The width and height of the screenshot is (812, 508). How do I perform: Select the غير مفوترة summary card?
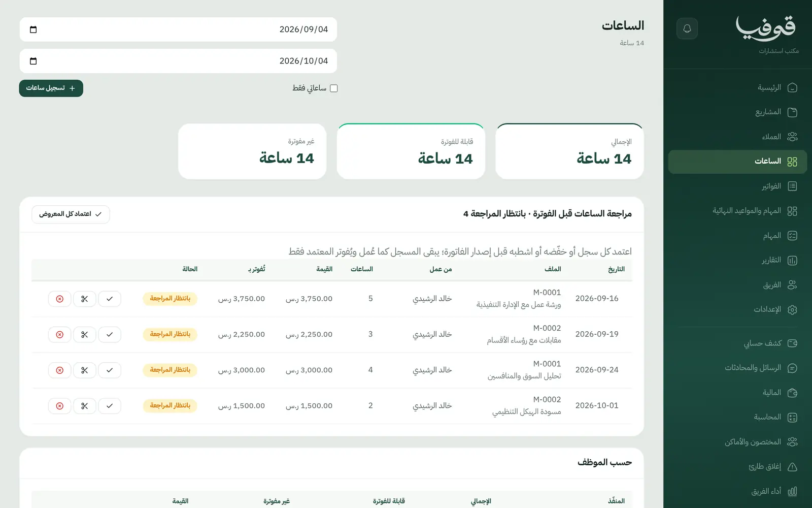click(x=252, y=151)
